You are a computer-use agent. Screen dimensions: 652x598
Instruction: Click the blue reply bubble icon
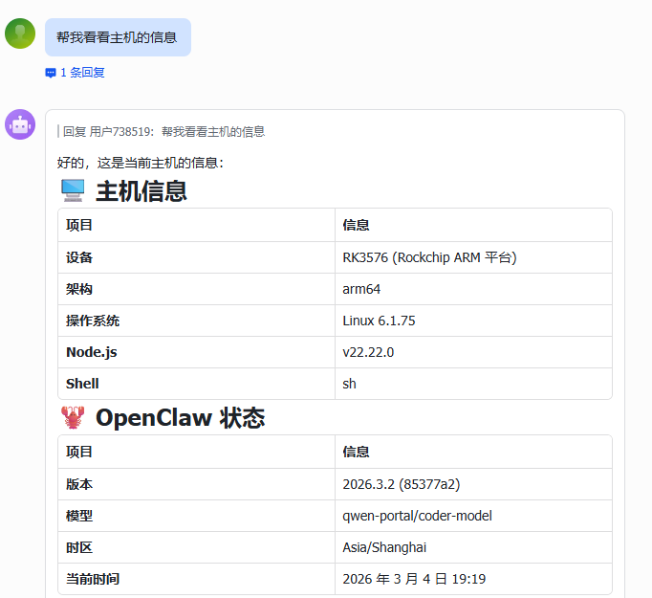pos(50,73)
